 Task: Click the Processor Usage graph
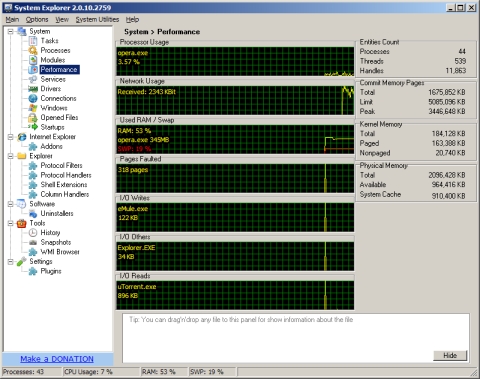coord(235,61)
